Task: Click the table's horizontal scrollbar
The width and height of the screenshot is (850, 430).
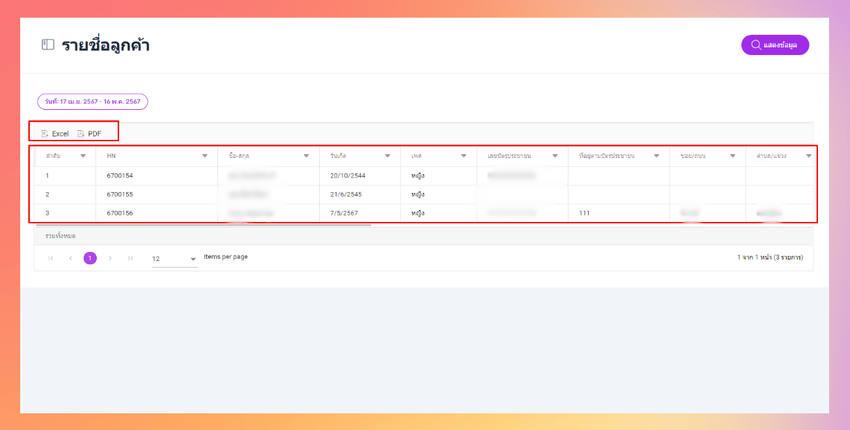Action: (203, 224)
